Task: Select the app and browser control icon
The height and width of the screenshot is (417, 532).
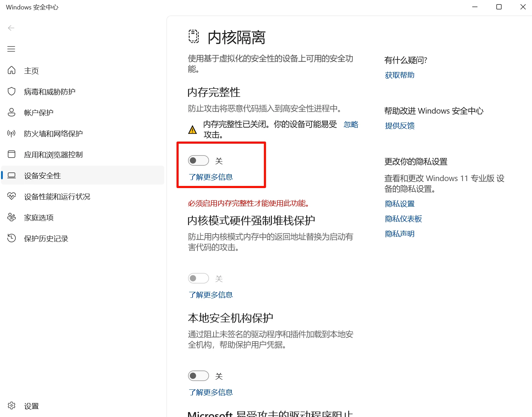Action: pyautogui.click(x=12, y=154)
